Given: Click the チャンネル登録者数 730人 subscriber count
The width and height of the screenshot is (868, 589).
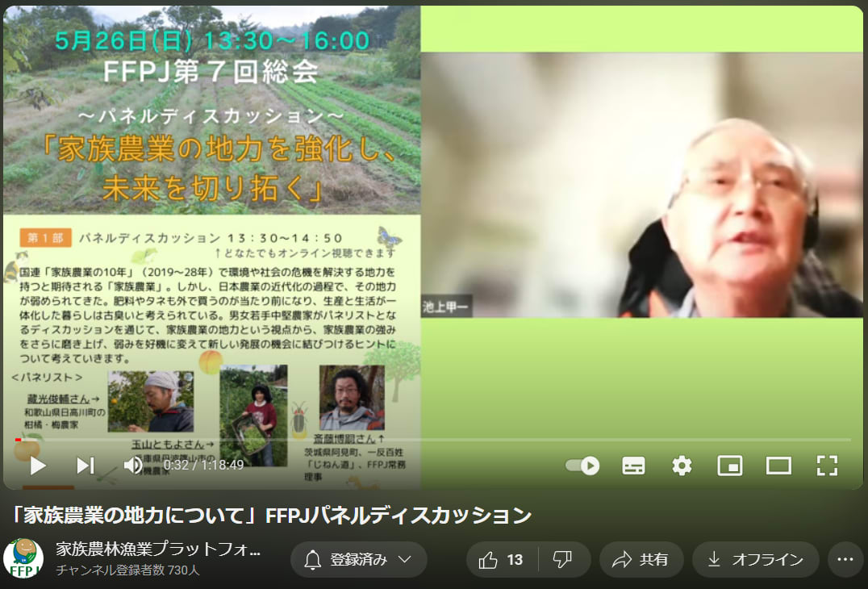Looking at the screenshot, I should click(127, 570).
